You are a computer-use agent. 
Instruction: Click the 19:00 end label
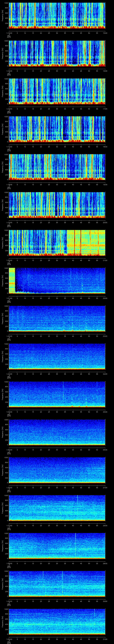pos(105,184)
